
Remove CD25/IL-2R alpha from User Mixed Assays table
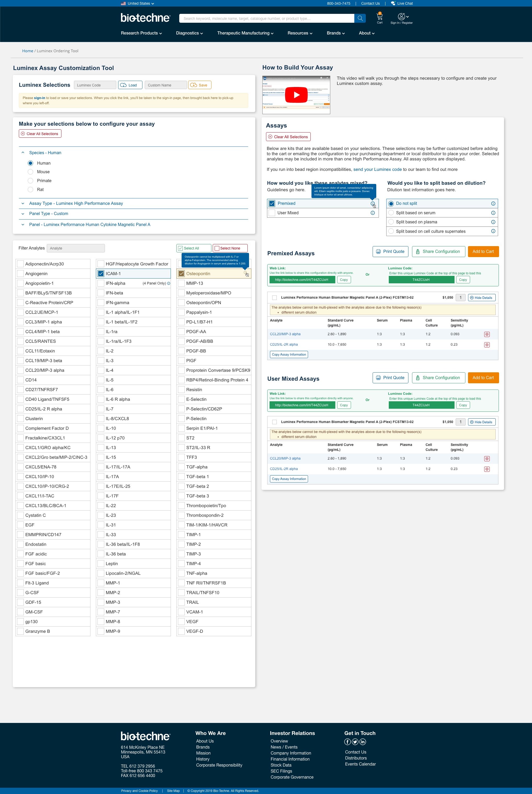point(487,469)
